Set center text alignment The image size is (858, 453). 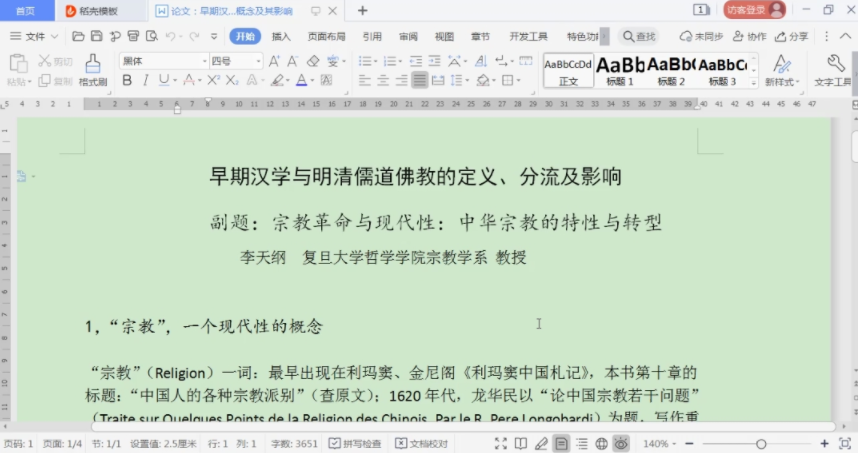(x=383, y=80)
